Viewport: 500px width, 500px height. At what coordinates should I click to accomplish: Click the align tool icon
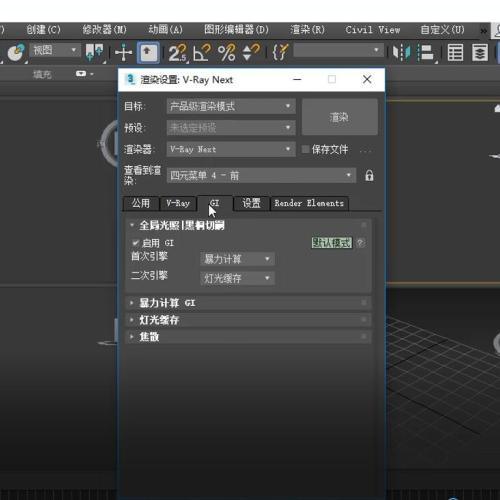(426, 53)
